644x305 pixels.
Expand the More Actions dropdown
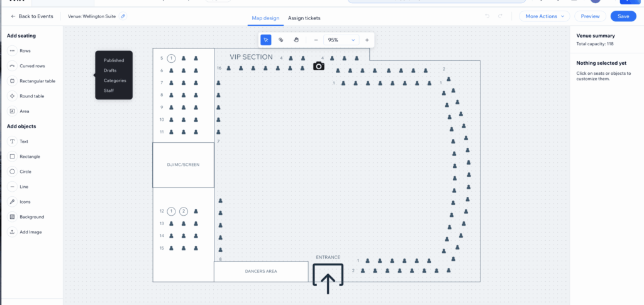545,16
